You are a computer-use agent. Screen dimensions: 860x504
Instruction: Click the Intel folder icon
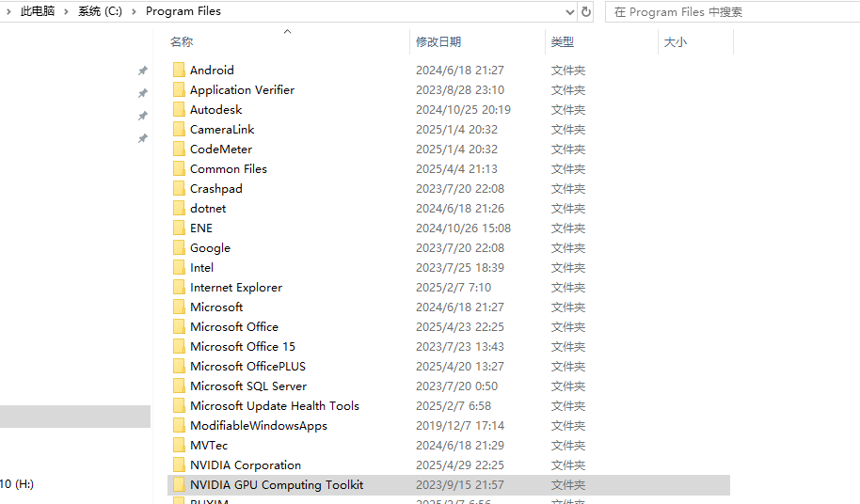179,267
